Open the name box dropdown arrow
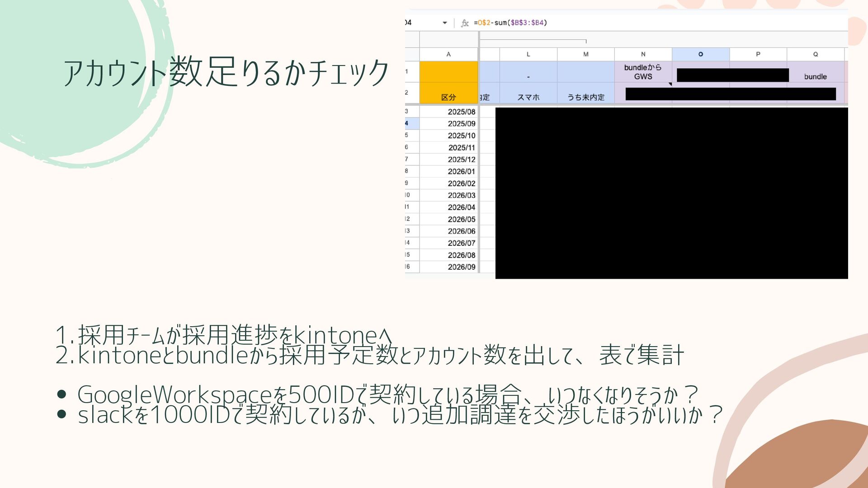 click(x=445, y=23)
